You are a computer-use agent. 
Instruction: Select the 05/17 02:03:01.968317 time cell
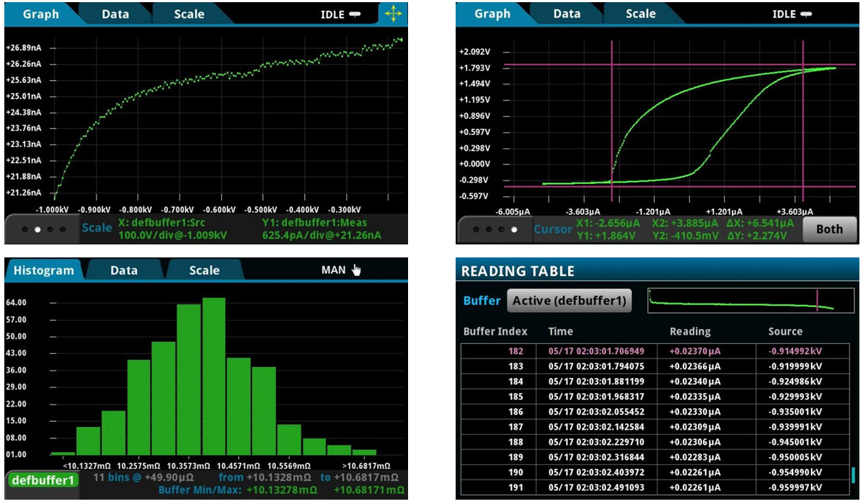pyautogui.click(x=596, y=397)
